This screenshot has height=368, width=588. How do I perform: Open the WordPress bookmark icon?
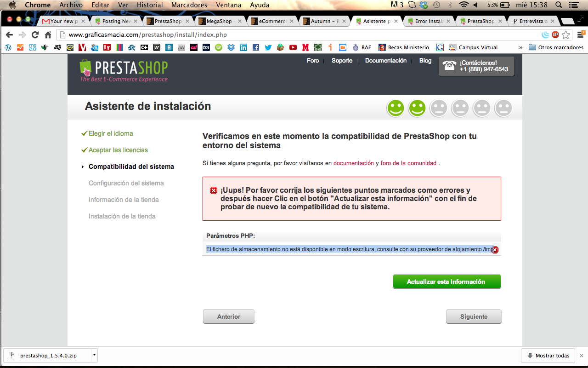click(8, 47)
